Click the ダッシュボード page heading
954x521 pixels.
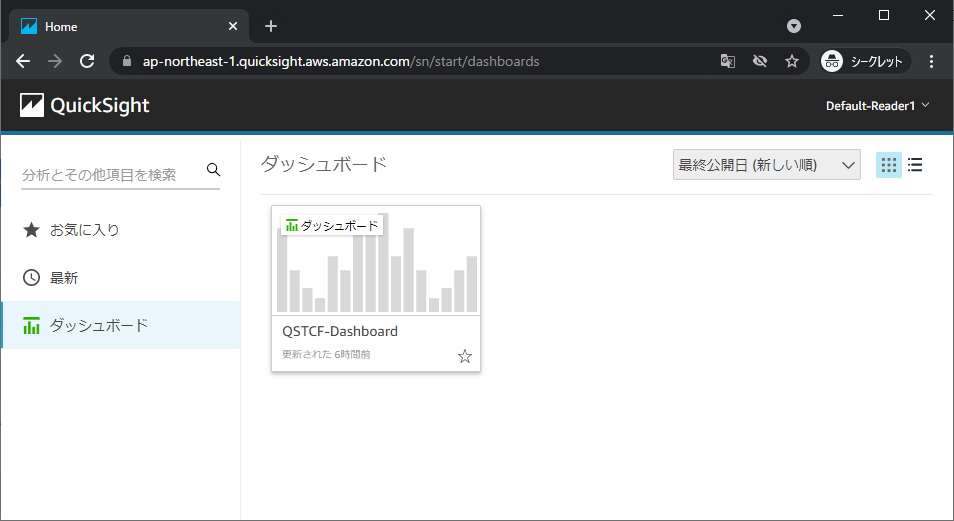(x=324, y=164)
